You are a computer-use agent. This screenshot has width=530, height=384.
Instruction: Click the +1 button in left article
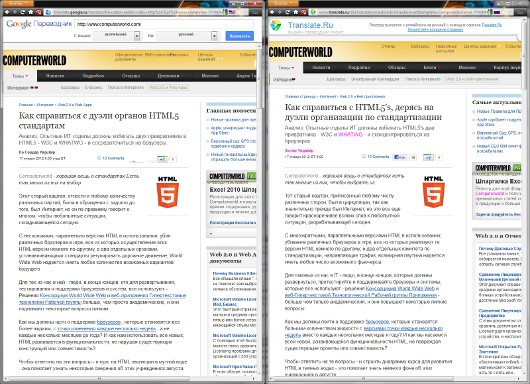[162, 159]
